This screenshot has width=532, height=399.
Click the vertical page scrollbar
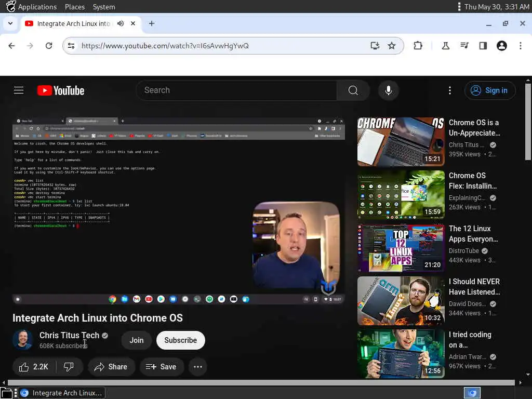tap(528, 121)
